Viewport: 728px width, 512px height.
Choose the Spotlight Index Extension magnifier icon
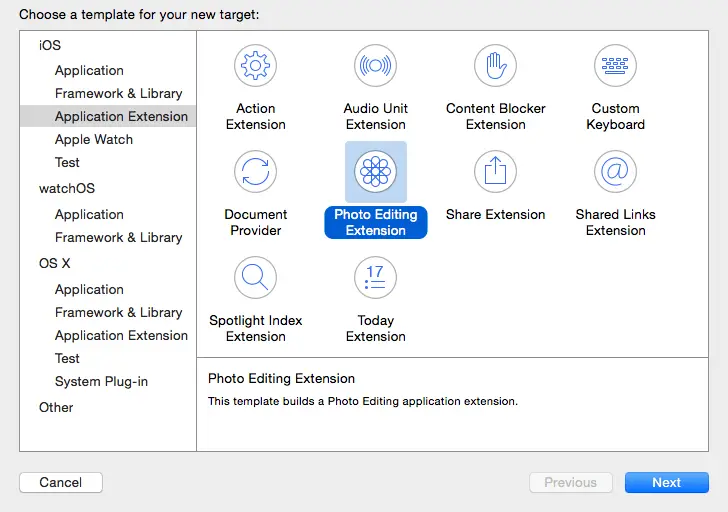pos(255,278)
